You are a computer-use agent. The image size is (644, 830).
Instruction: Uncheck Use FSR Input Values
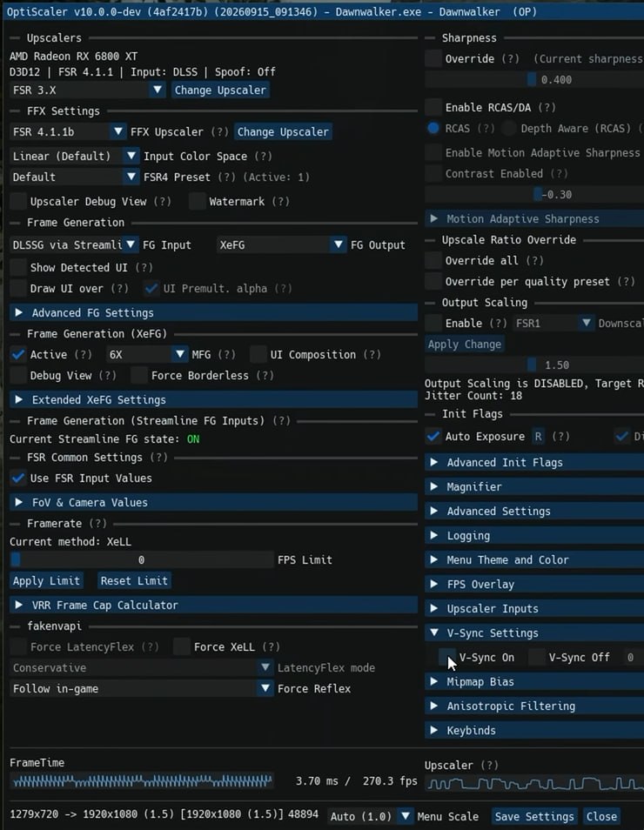[x=18, y=478]
